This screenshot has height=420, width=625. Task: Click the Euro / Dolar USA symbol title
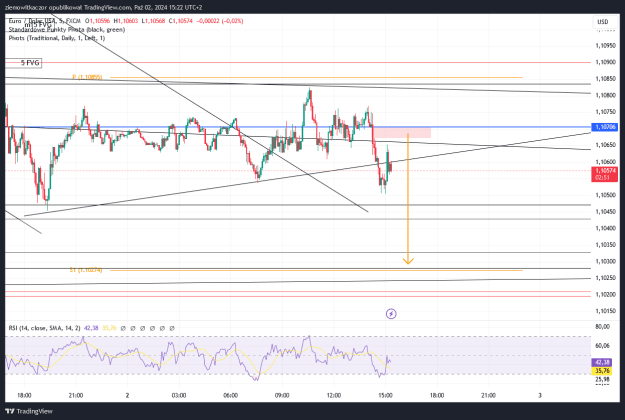[45, 21]
